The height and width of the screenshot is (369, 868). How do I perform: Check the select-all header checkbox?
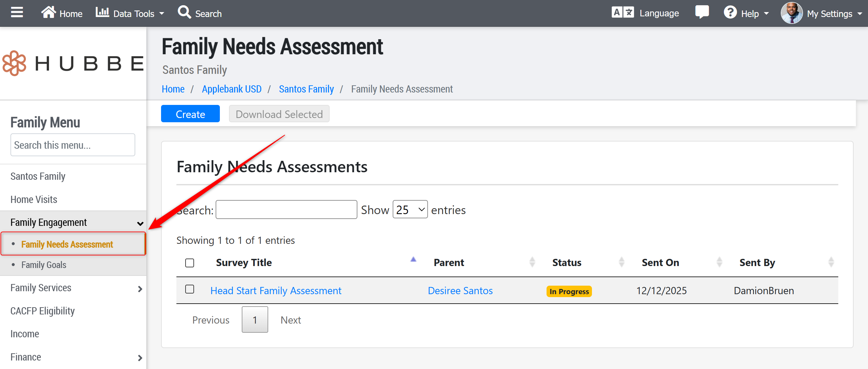(190, 263)
